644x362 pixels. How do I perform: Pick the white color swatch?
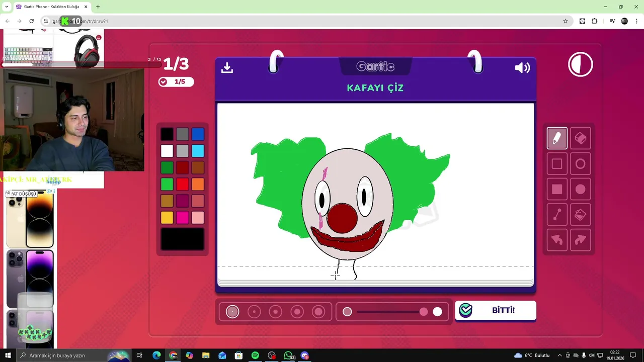pyautogui.click(x=167, y=151)
